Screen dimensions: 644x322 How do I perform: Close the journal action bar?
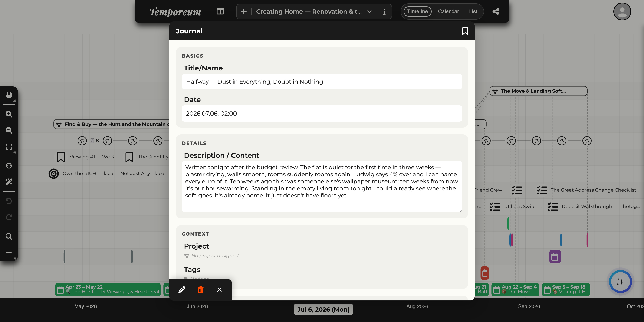[x=219, y=289]
